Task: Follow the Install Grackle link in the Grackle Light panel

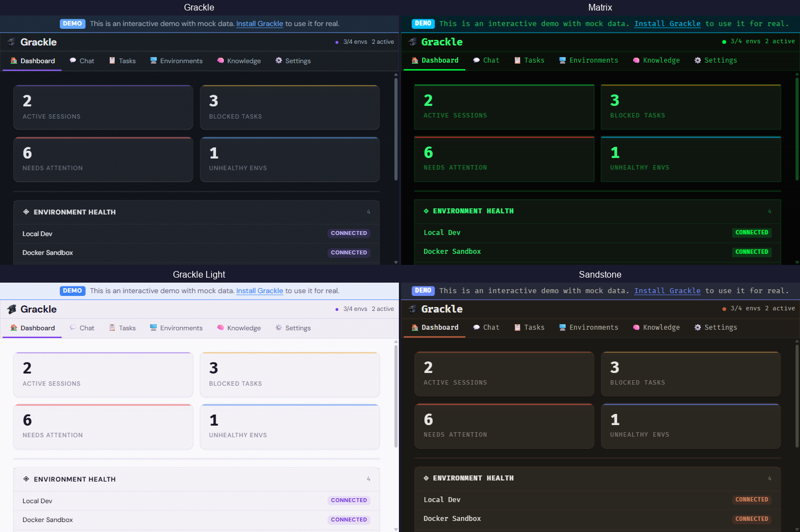Action: pyautogui.click(x=259, y=291)
